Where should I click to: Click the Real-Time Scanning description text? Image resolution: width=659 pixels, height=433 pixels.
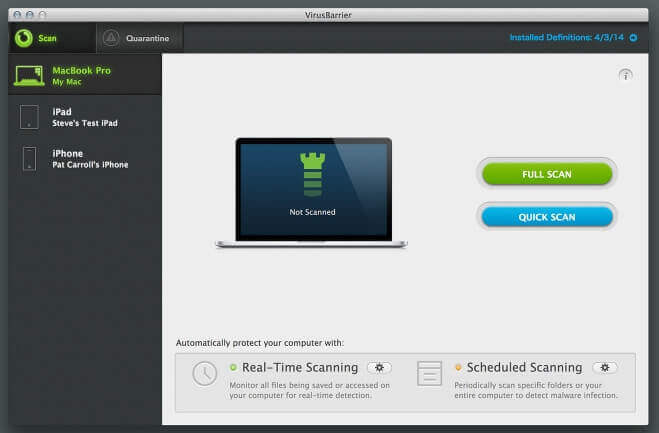click(310, 390)
